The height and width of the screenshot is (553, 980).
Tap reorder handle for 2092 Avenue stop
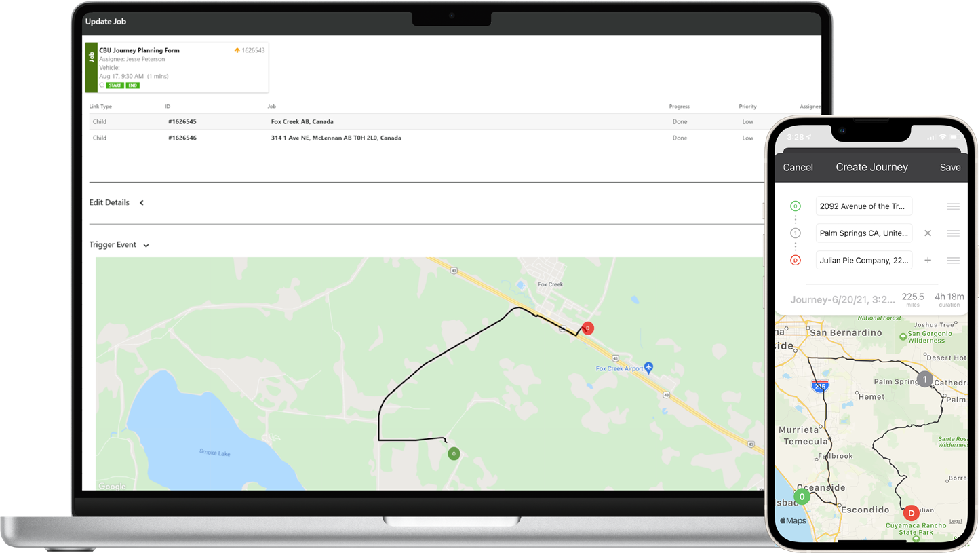click(x=953, y=206)
